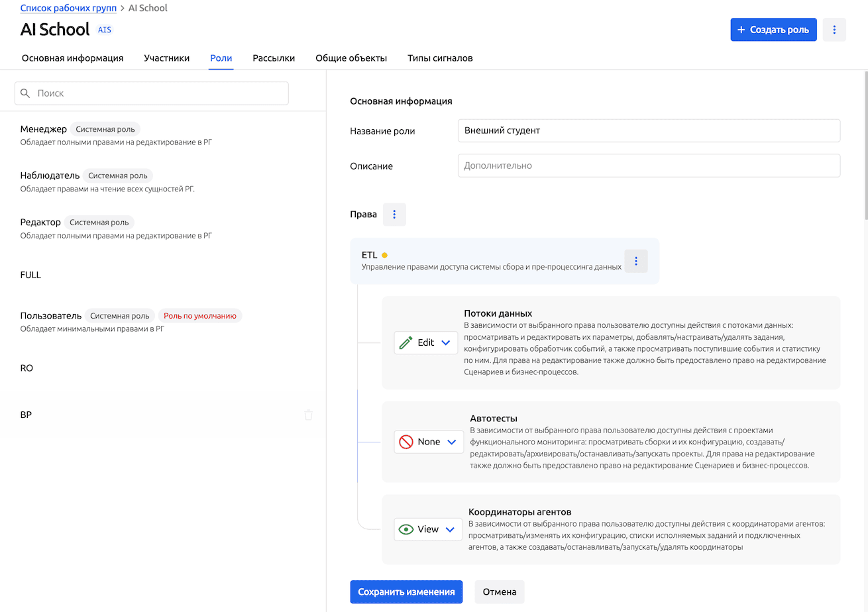This screenshot has width=868, height=612.
Task: Click the trash icon next to BP role
Action: pos(308,415)
